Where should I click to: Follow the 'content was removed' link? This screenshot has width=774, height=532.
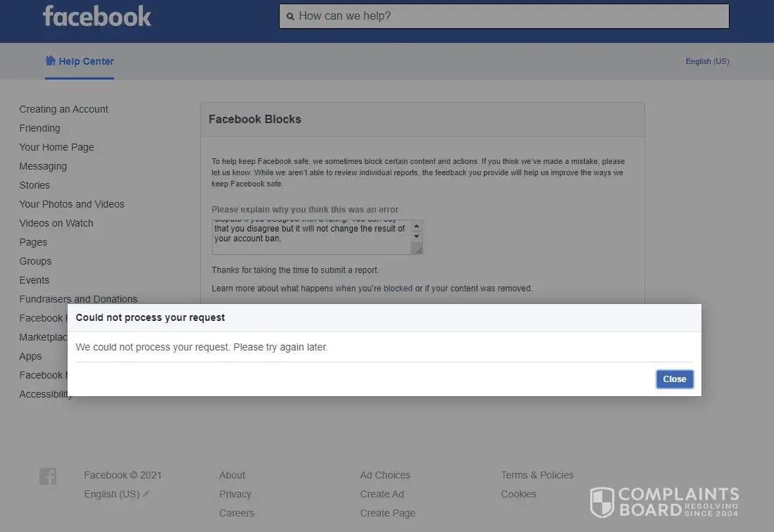pos(481,289)
